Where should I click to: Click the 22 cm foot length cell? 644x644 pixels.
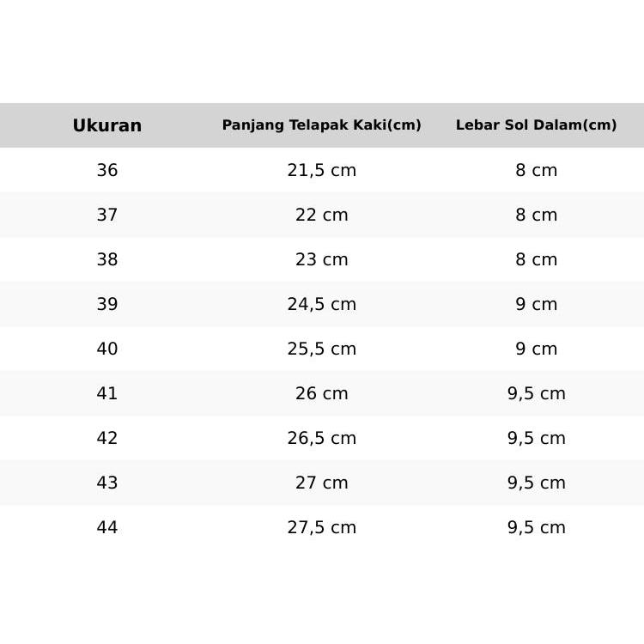pyautogui.click(x=322, y=215)
